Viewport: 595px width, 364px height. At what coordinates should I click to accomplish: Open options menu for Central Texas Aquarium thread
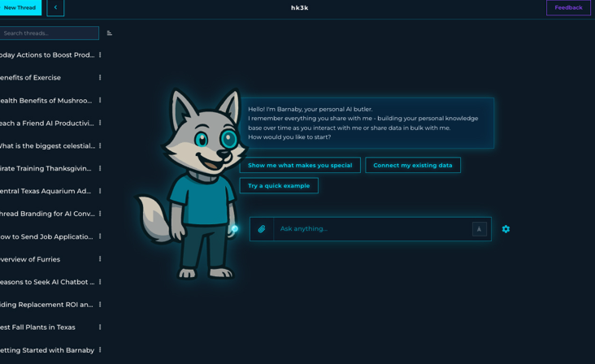[100, 191]
